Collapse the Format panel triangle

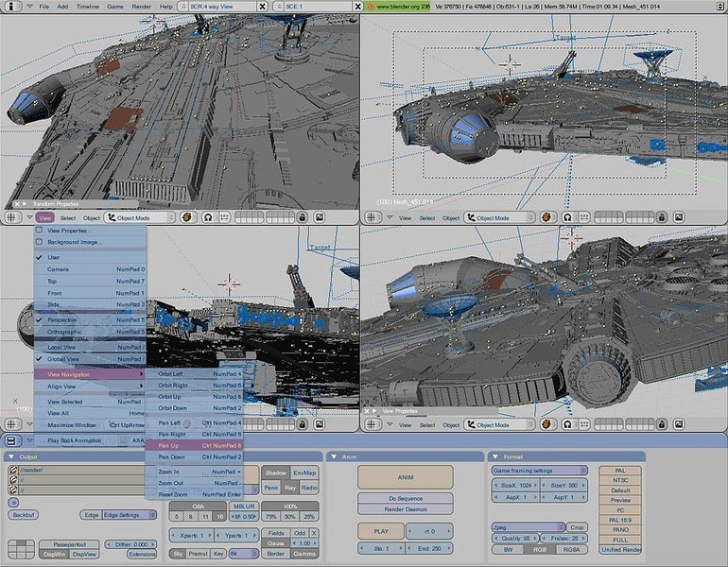[x=494, y=456]
